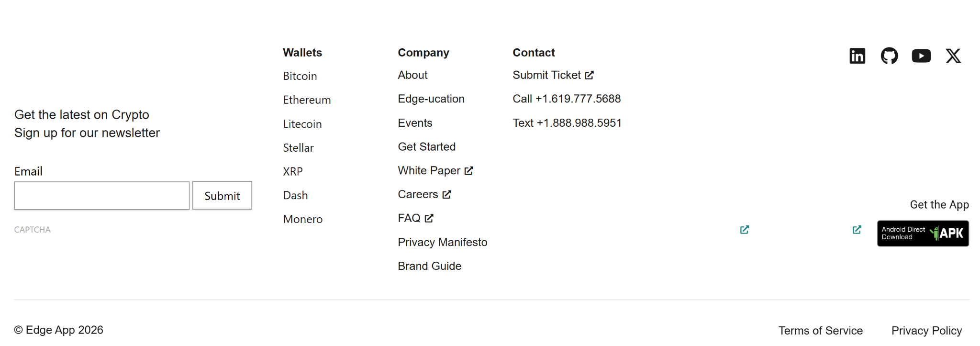Click the external-link icon beside White Paper

(469, 171)
